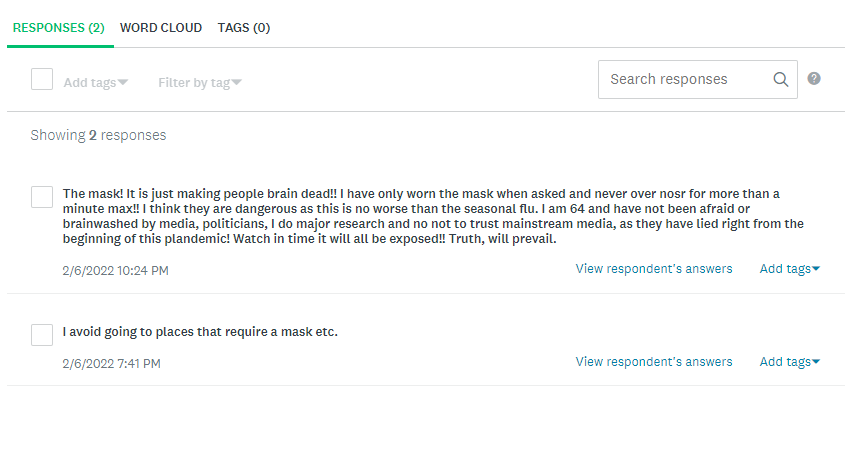Viewport: 856px width, 472px height.
Task: View respondent's answers for 7:41 PM response
Action: (654, 362)
